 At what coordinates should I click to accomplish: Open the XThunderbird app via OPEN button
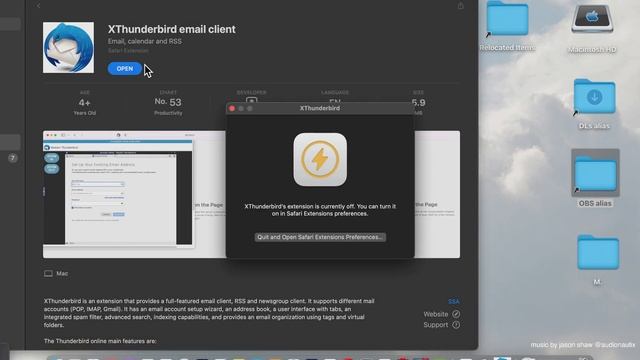124,69
